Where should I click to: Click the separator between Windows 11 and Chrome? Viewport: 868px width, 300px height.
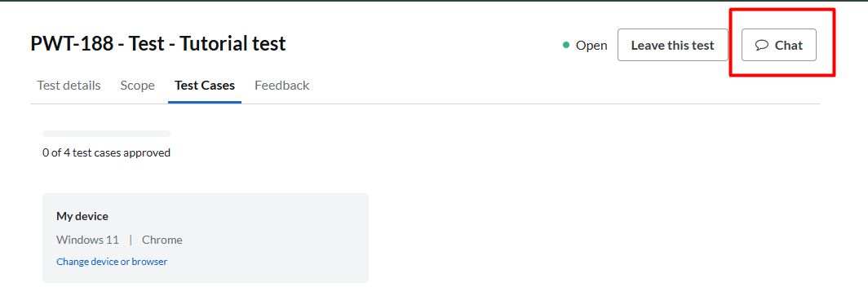(131, 240)
